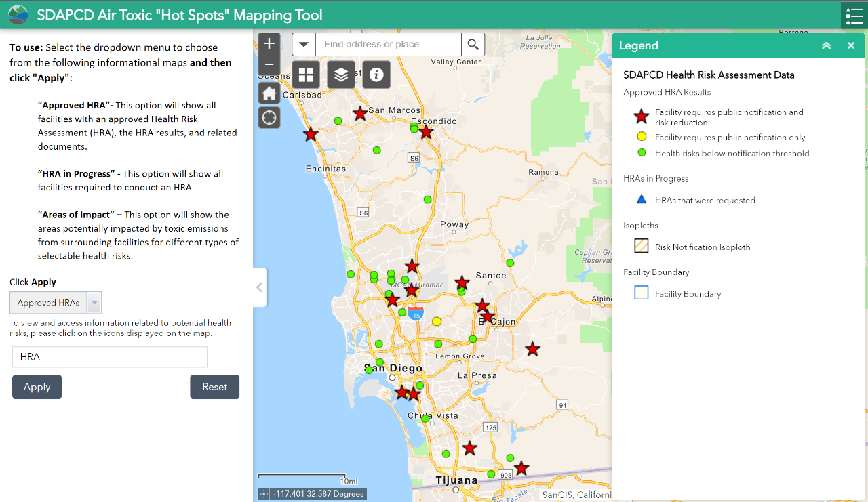The width and height of the screenshot is (868, 502).
Task: Select red star at Escondido
Action: click(426, 132)
